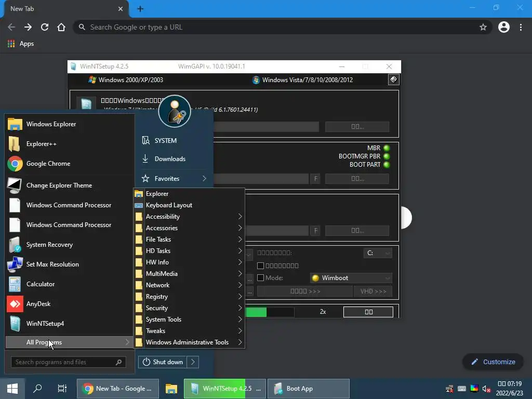Screen dimensions: 532x399
Task: Launch AnyDesk
Action: (70, 303)
